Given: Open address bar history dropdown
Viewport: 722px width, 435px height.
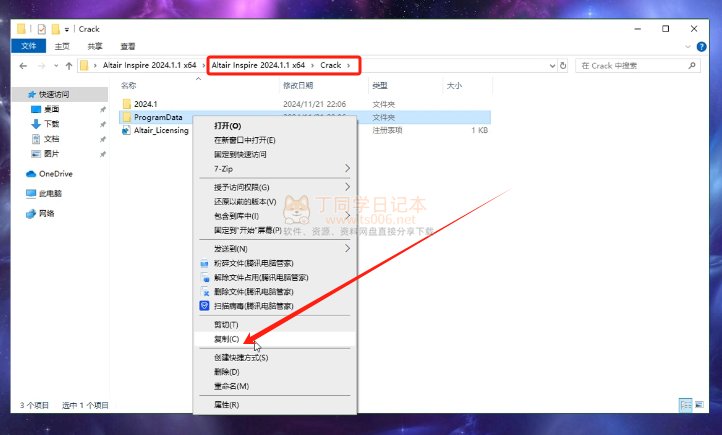Looking at the screenshot, I should [x=552, y=66].
